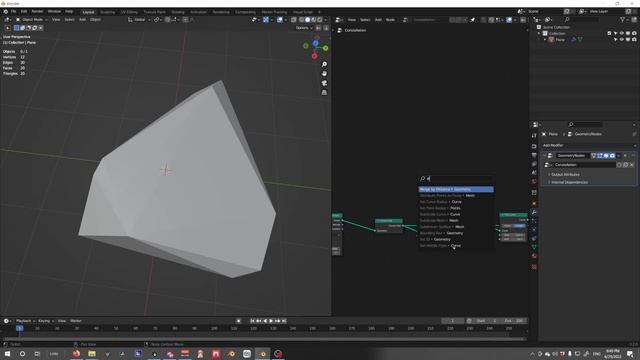
Task: Open viewport Options dropdown
Action: point(304,28)
